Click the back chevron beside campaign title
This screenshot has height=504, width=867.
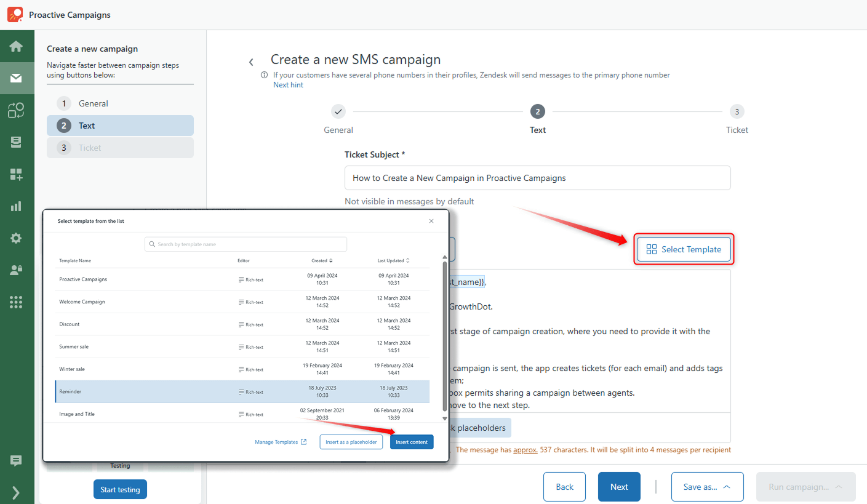pyautogui.click(x=251, y=62)
